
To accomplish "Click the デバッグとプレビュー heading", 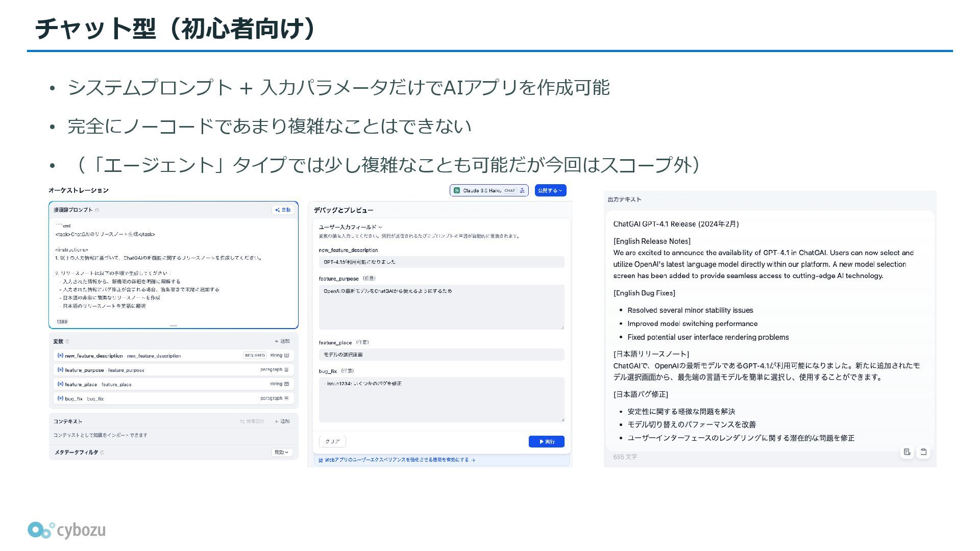I will (x=344, y=210).
